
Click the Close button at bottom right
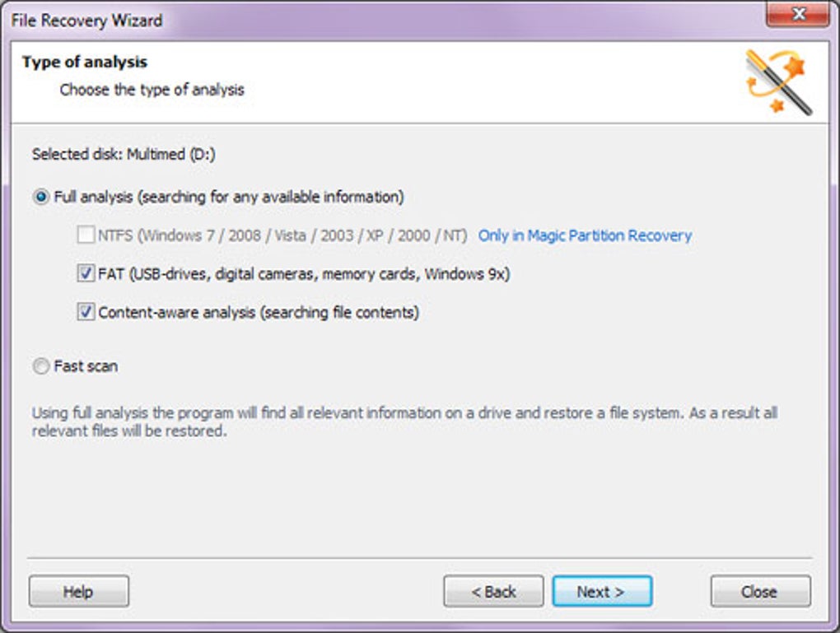point(759,592)
